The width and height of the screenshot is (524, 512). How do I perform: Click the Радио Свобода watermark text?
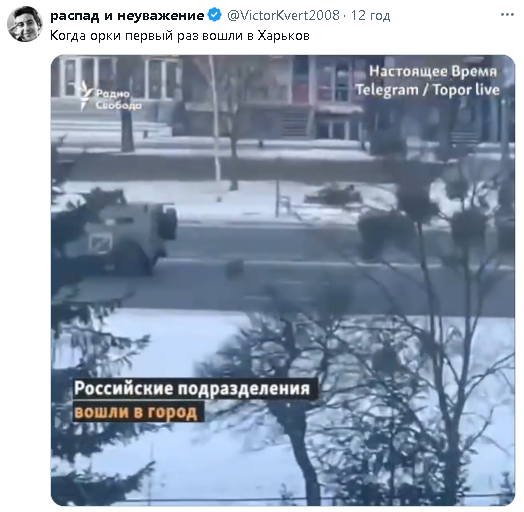(x=119, y=100)
